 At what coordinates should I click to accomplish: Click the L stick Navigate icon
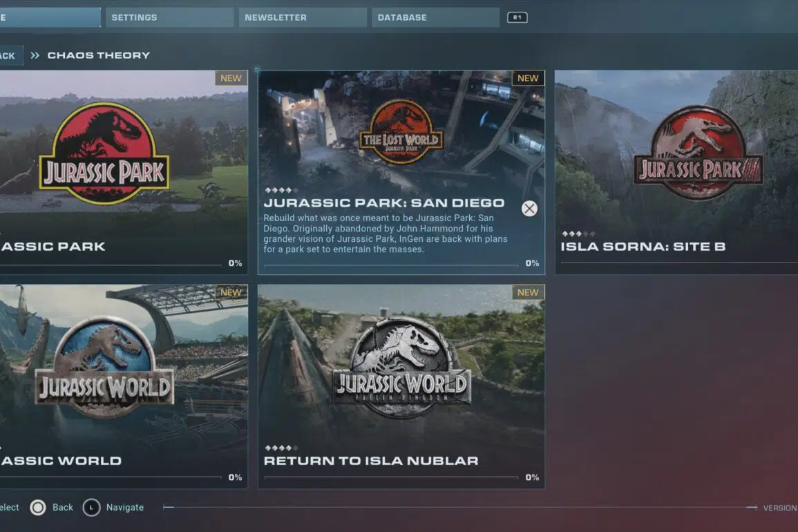pos(92,508)
